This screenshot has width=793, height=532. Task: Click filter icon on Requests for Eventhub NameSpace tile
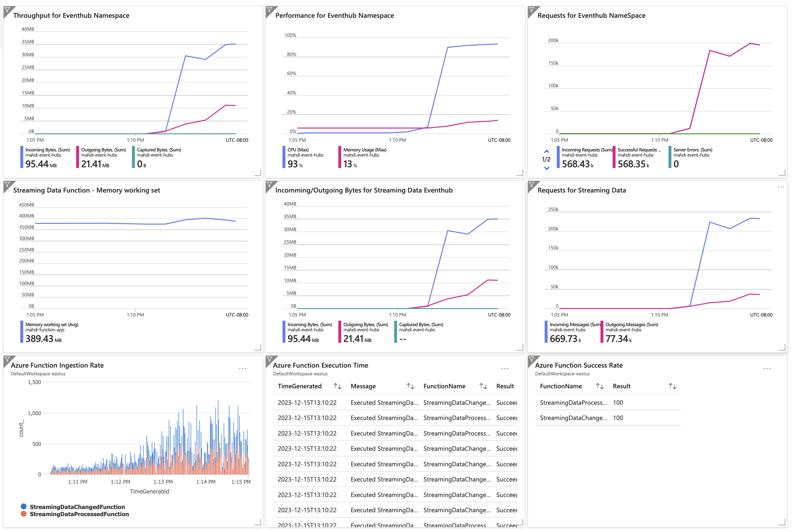(x=532, y=10)
